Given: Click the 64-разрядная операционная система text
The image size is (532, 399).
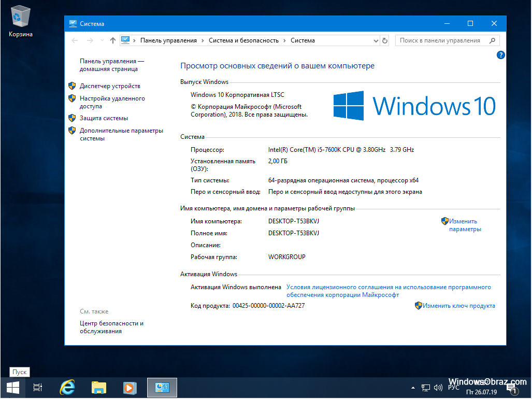Looking at the screenshot, I should coord(343,180).
